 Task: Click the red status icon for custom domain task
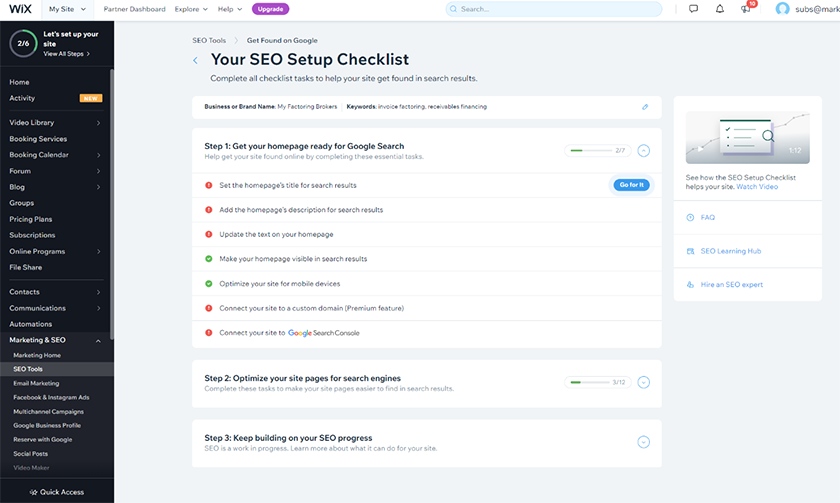(209, 308)
